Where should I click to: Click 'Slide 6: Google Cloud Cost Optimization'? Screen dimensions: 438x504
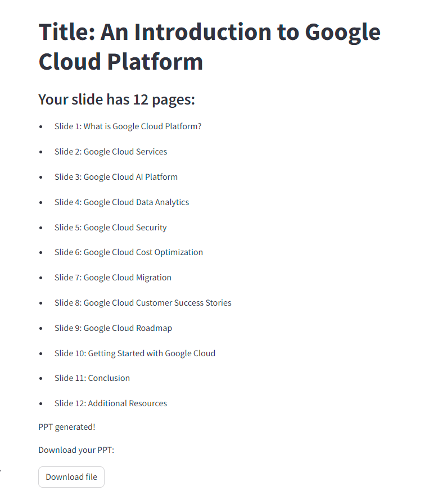point(129,252)
